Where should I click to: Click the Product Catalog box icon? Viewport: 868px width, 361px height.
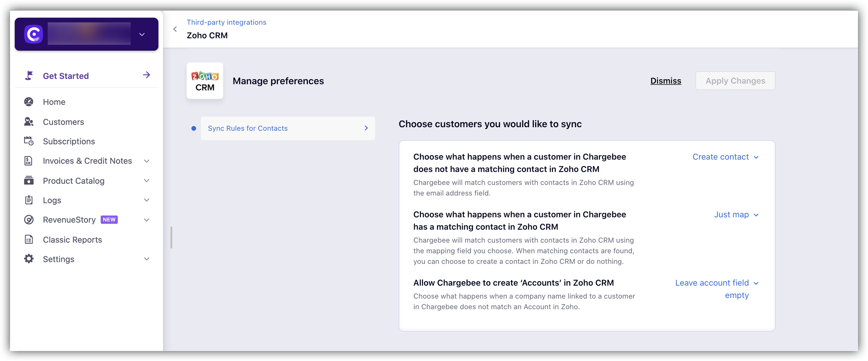pos(29,180)
